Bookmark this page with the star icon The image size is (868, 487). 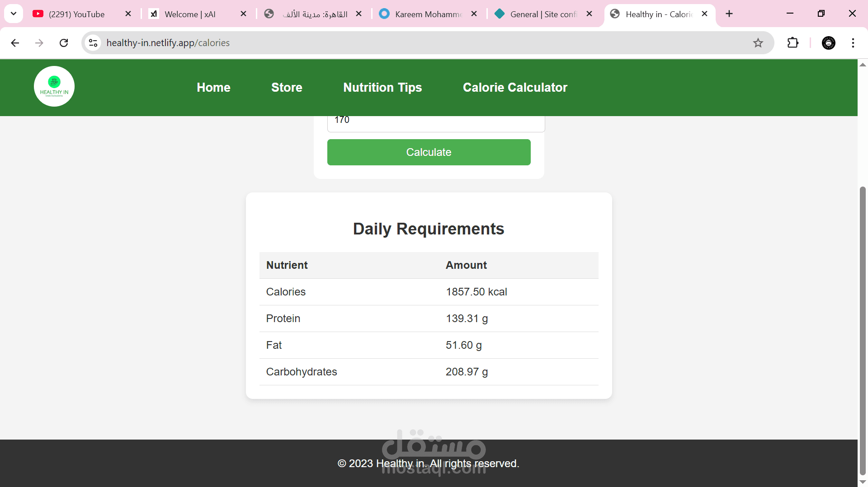coord(758,43)
